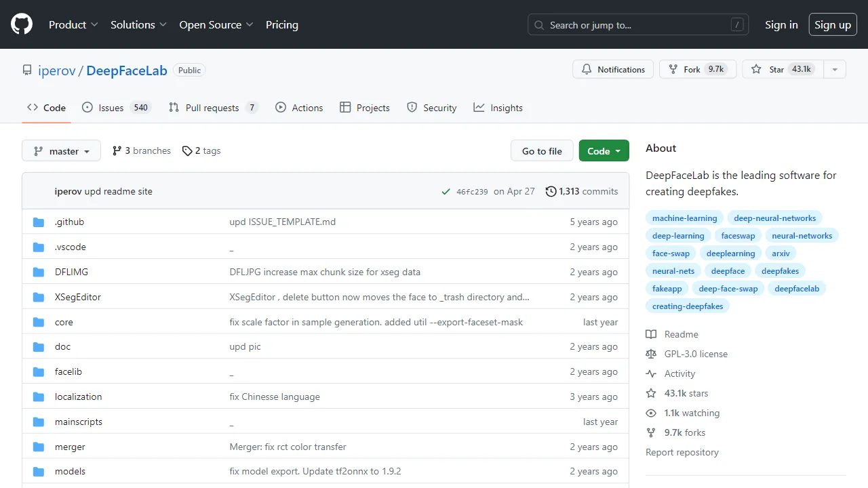This screenshot has width=868, height=488.
Task: Click the DFLIMG folder icon
Action: pos(39,272)
